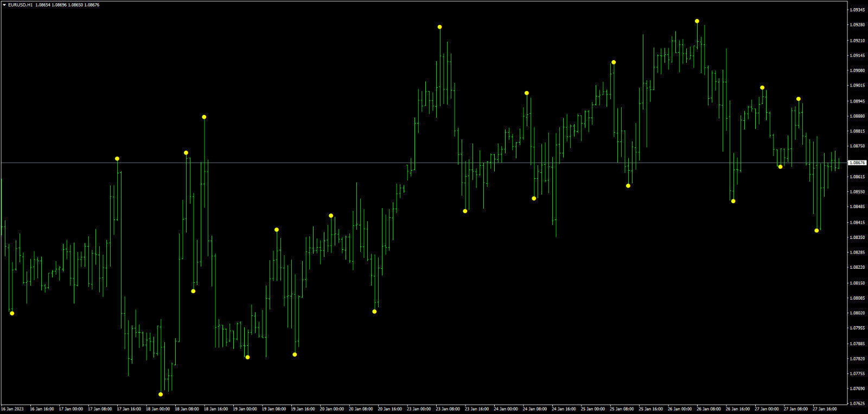Screen dimensions: 868x414
Task: Click the EURUSD,H1 symbol title text
Action: pyautogui.click(x=21, y=5)
